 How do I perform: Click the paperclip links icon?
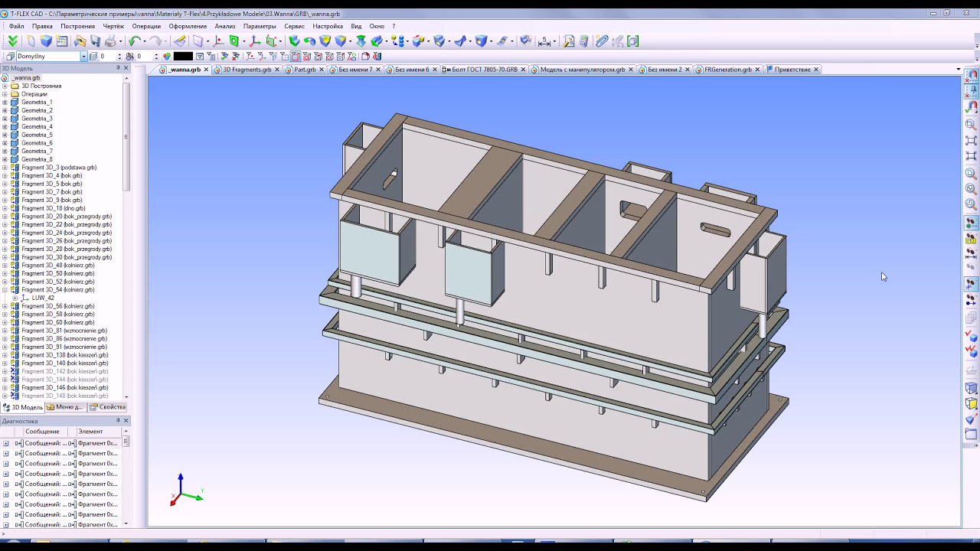(x=602, y=41)
